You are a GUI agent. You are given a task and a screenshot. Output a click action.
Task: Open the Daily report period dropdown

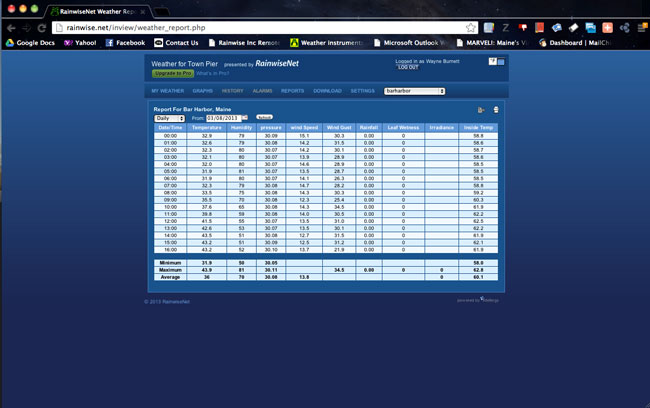[x=169, y=118]
